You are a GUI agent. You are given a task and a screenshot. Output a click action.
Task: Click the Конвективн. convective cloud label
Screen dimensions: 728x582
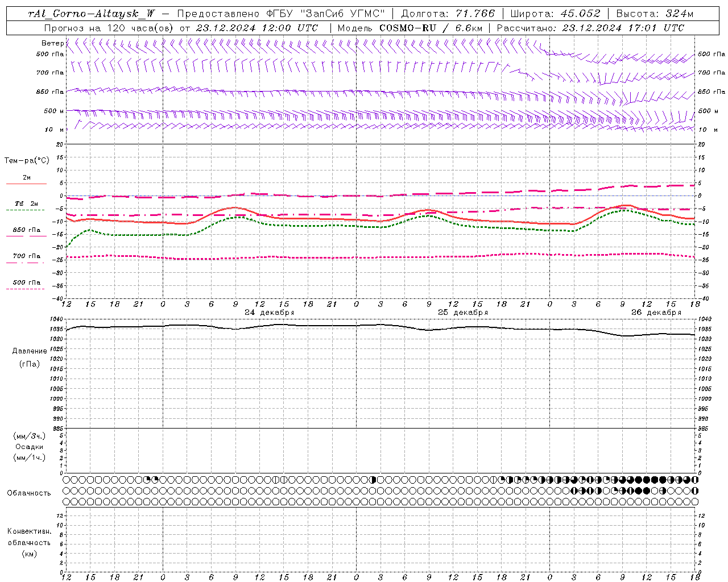tap(29, 531)
